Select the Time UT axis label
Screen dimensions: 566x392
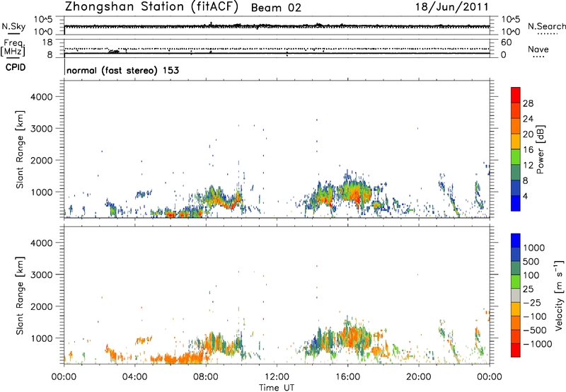[x=277, y=388]
